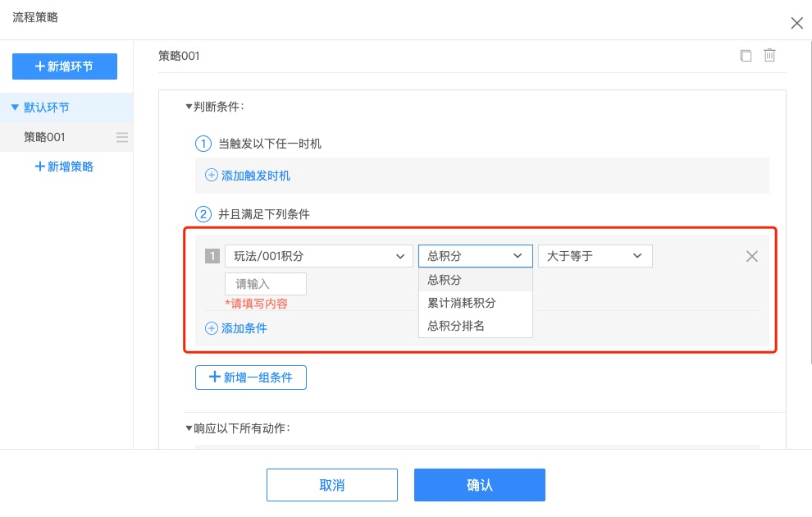Open the 大于等于 operator dropdown
This screenshot has height=517, width=812.
click(595, 256)
